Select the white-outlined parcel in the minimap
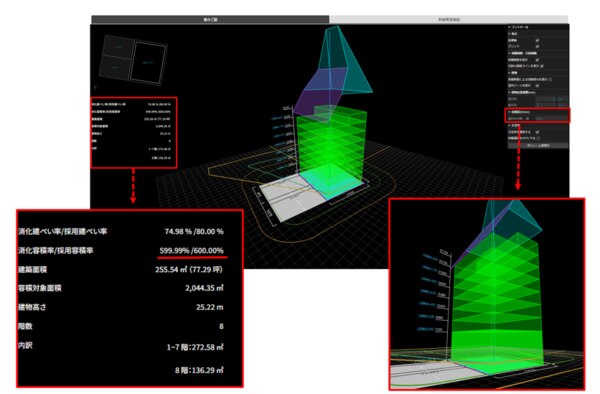The image size is (600, 394). coord(148,62)
